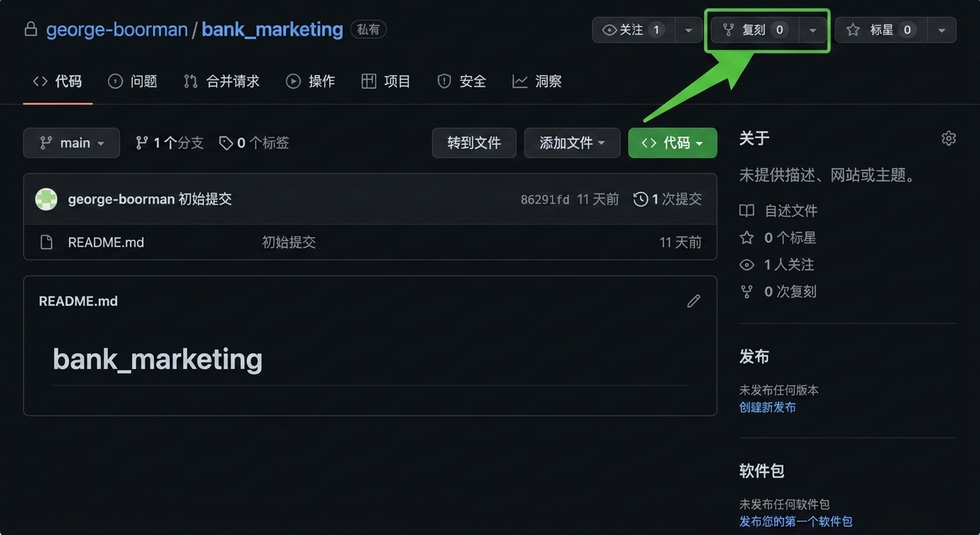Open the 合并请求 pull requests tab
The height and width of the screenshot is (535, 980).
221,82
